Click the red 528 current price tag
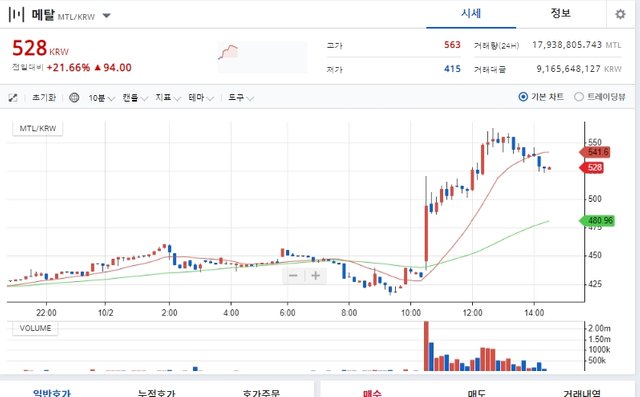Image resolution: width=640 pixels, height=397 pixels. coord(592,168)
